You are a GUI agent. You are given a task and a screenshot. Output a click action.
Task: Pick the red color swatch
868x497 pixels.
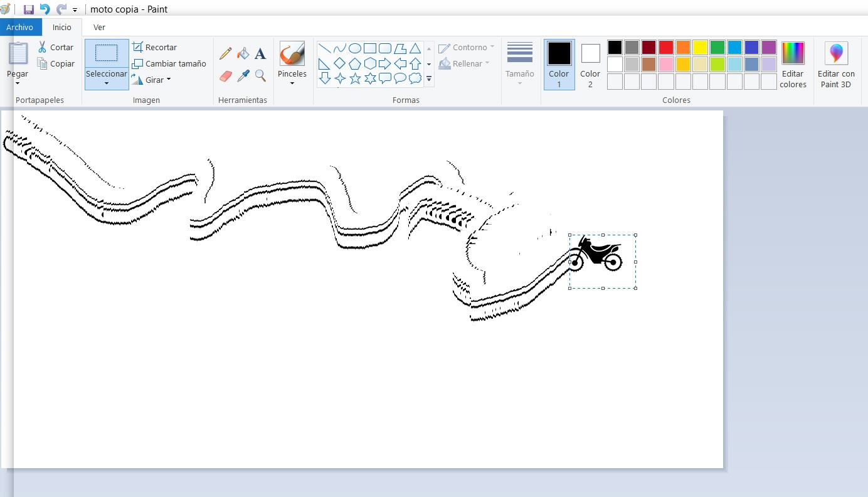click(666, 47)
